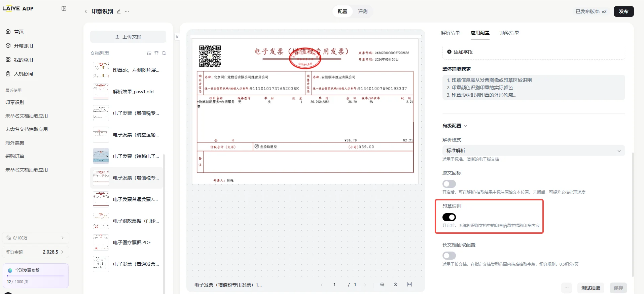This screenshot has height=294, width=644.
Task: Open recent item 印章识别 in sidebar
Action: [15, 102]
